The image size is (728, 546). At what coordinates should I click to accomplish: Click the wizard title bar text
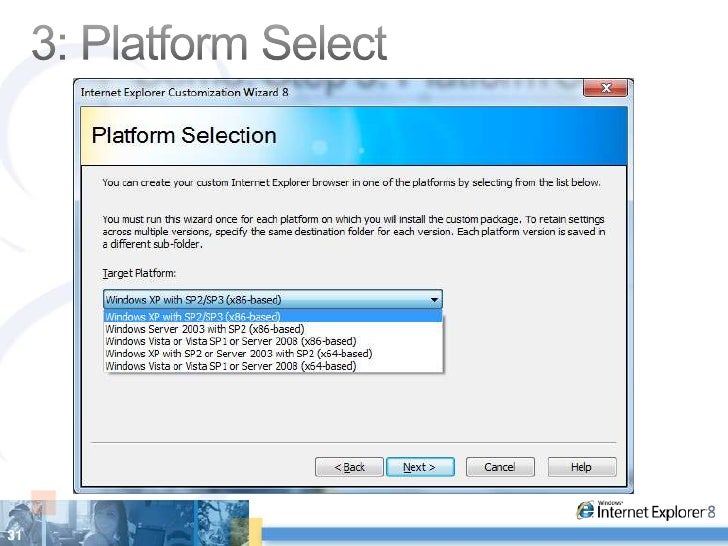184,92
